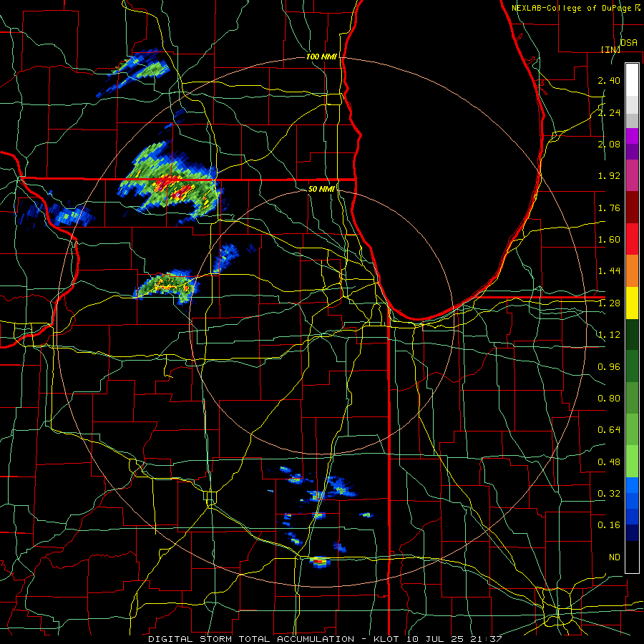Viewport: 644px width, 644px height.
Task: Select the yellow legend swatch
Action: coord(632,303)
